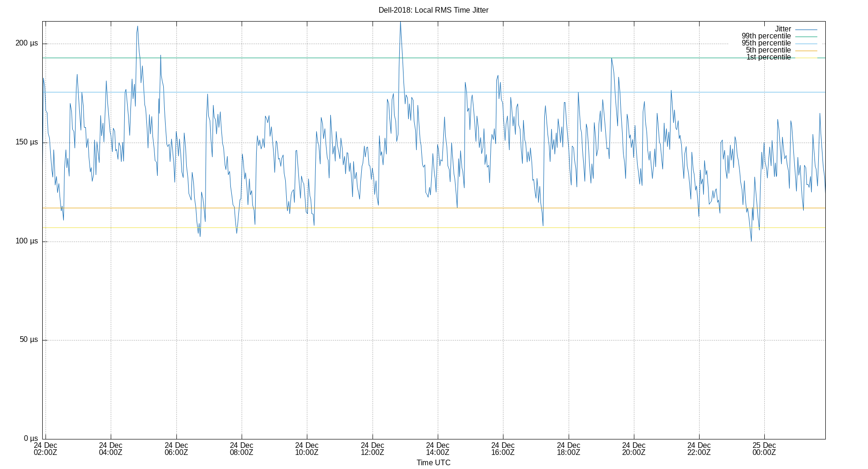Select the tallest jitter spike near 13:00Z
The height and width of the screenshot is (469, 868).
400,23
